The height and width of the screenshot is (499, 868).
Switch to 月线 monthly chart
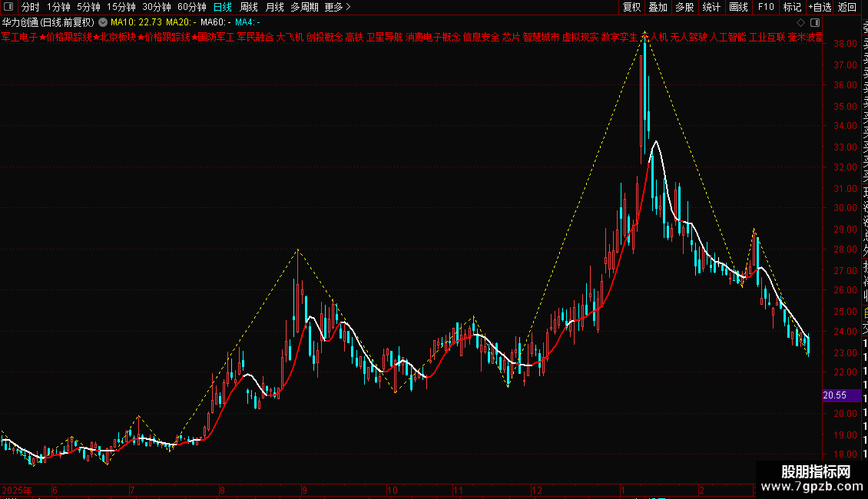pos(274,7)
